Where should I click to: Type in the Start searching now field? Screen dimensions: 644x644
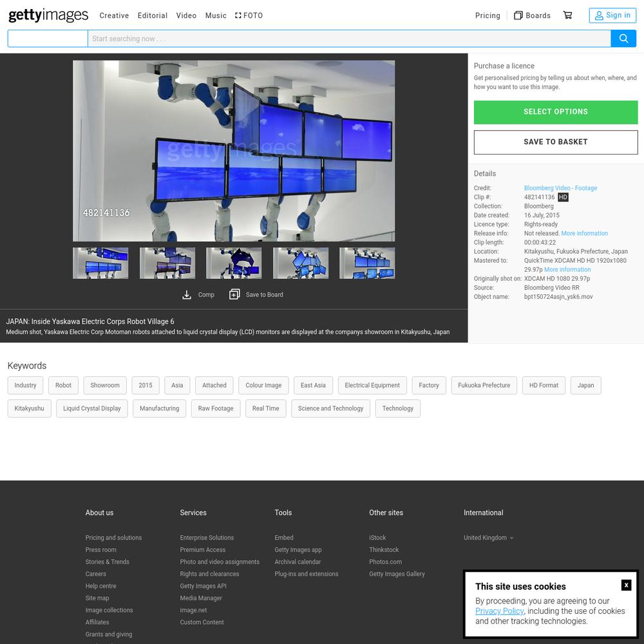[348, 39]
